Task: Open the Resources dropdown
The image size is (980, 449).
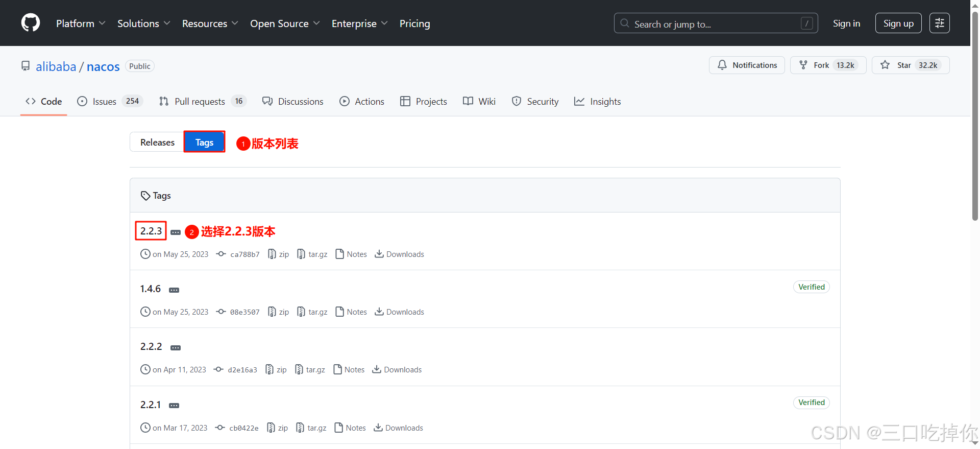Action: (210, 23)
